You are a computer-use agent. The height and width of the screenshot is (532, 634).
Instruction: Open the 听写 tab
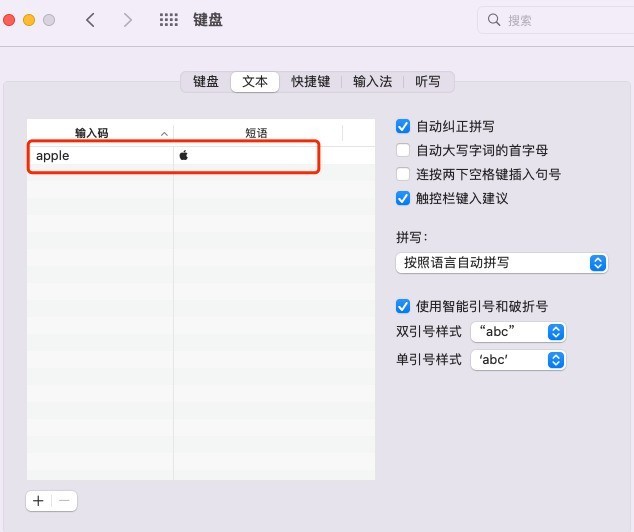click(x=428, y=82)
